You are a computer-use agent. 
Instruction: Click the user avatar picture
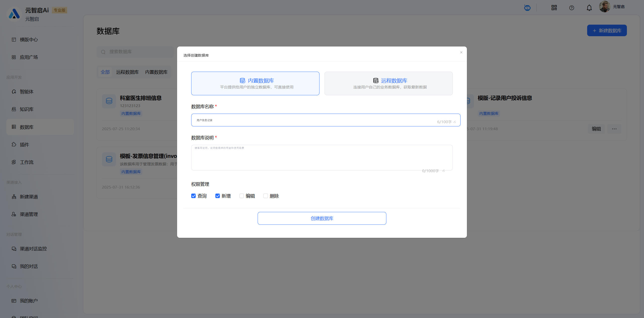(x=604, y=7)
